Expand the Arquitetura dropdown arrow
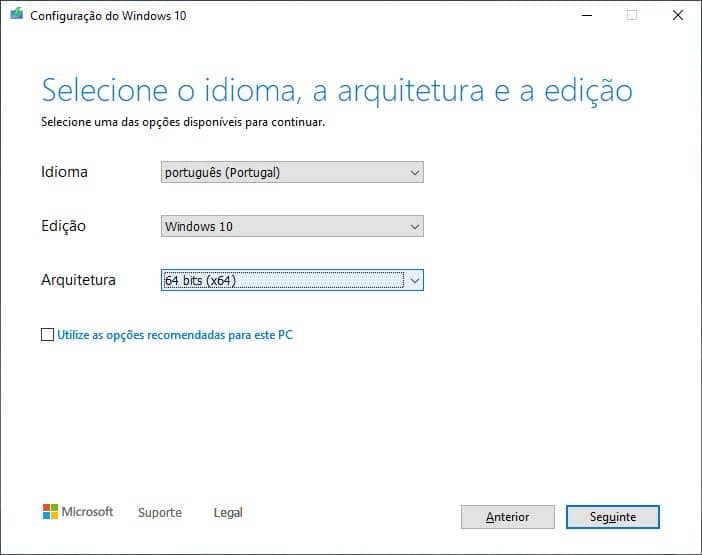 point(415,281)
